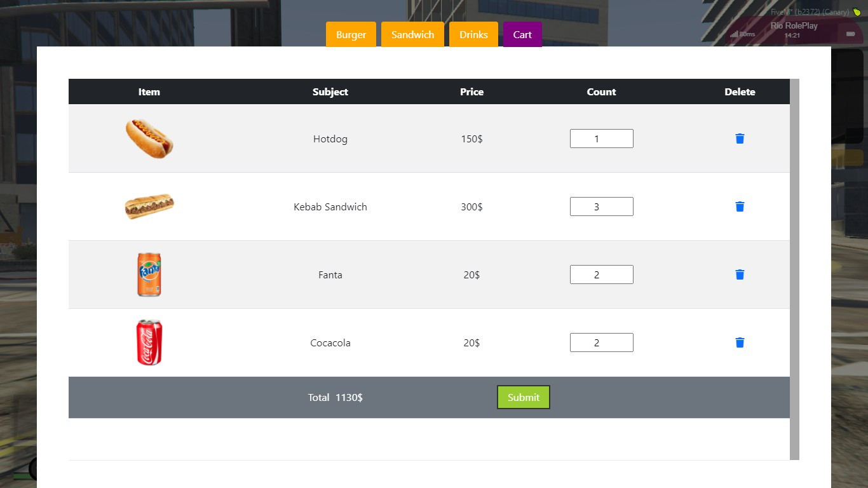
Task: Open the Burger tab
Action: tap(351, 34)
